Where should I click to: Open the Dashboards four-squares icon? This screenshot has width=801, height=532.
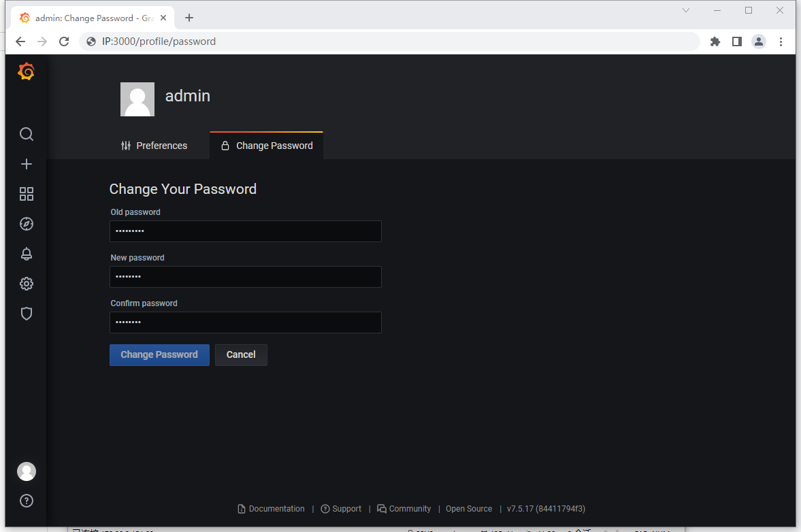coord(27,194)
